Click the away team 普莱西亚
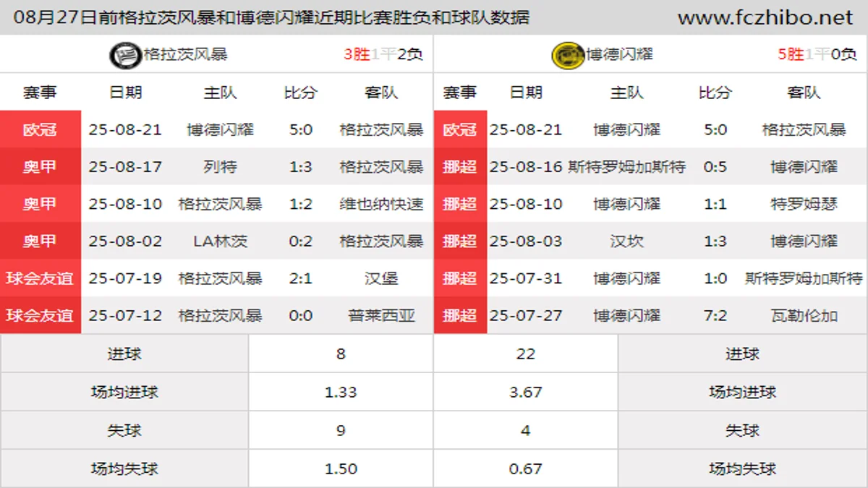The height and width of the screenshot is (488, 868). pyautogui.click(x=381, y=315)
